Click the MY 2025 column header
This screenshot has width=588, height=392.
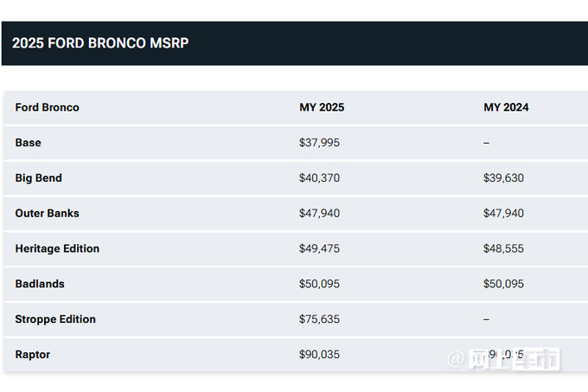point(322,107)
